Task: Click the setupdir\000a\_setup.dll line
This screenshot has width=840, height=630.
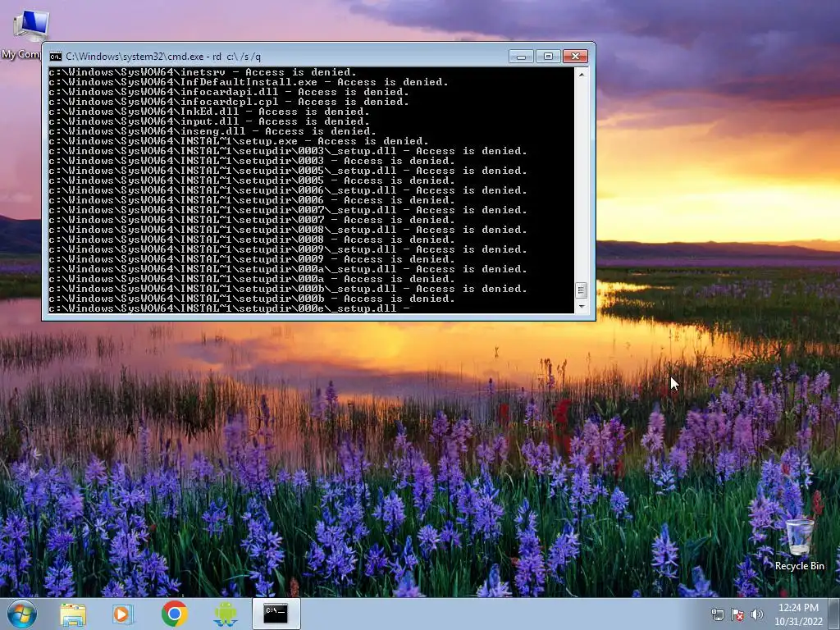Action: point(288,269)
